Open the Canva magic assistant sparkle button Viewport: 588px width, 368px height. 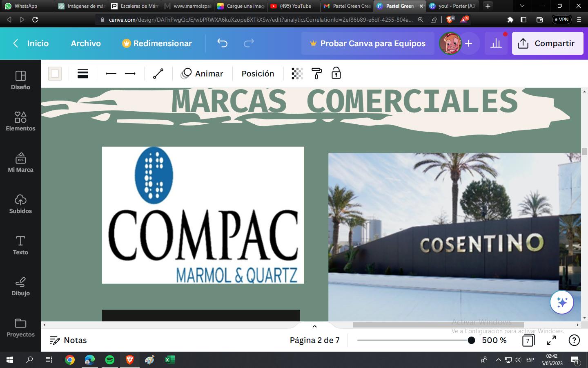tap(562, 303)
